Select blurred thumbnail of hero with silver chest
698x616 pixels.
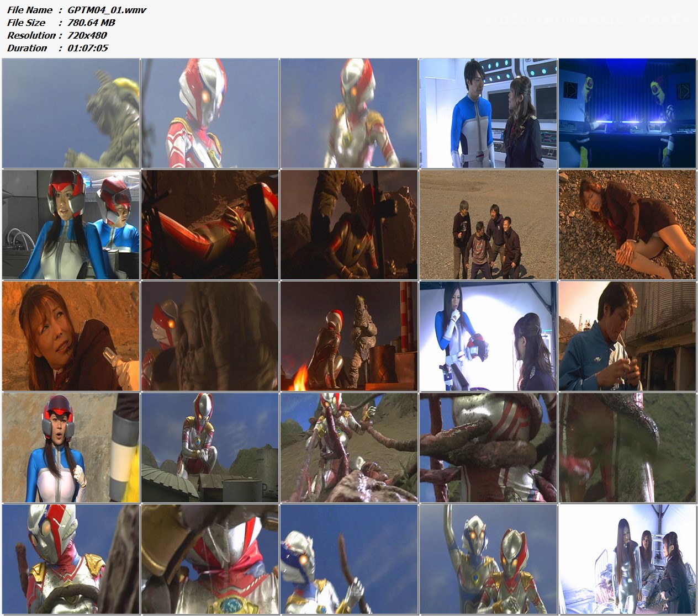point(350,113)
